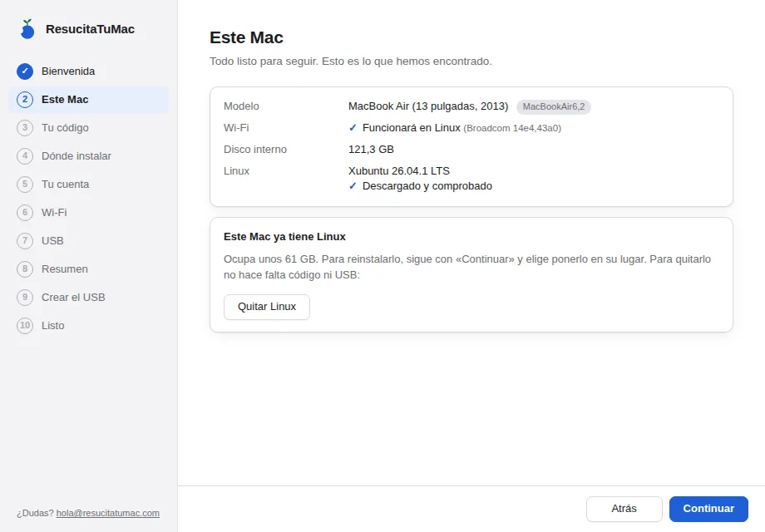This screenshot has width=765, height=532.
Task: Select the Este Mac step label
Action: [x=65, y=100]
